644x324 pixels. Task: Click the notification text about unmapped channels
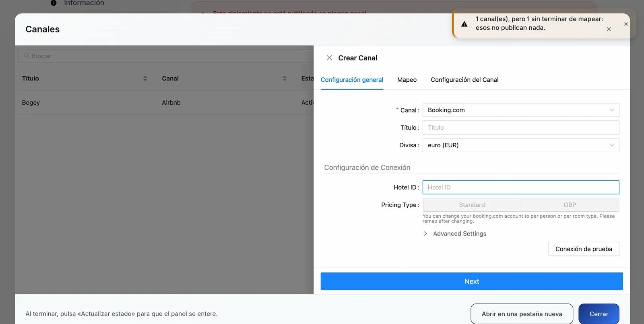pos(539,23)
